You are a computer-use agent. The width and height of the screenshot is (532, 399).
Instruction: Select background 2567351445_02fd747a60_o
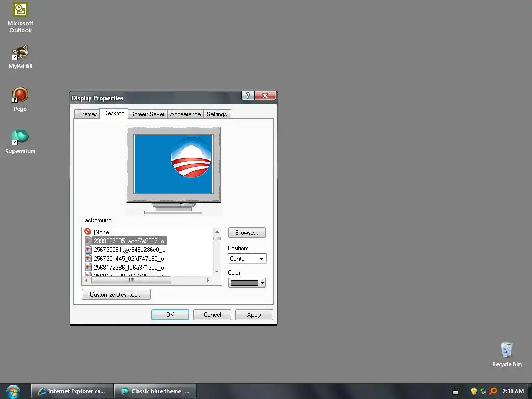pyautogui.click(x=129, y=259)
